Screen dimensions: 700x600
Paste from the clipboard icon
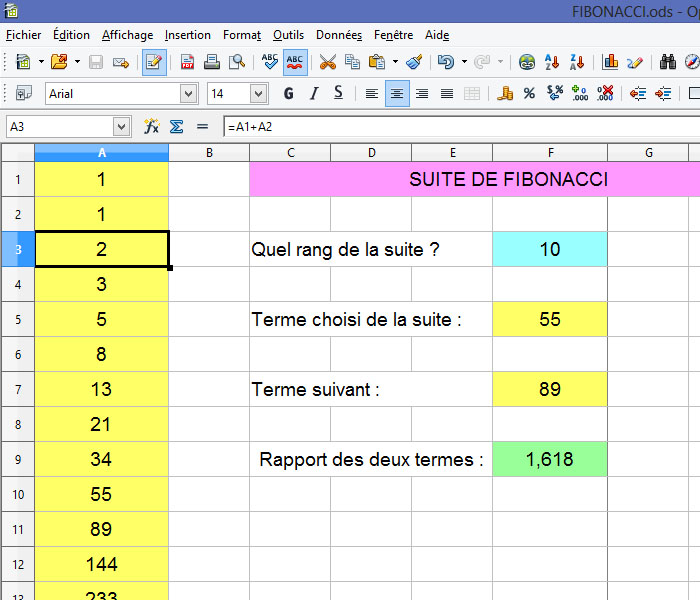click(377, 62)
